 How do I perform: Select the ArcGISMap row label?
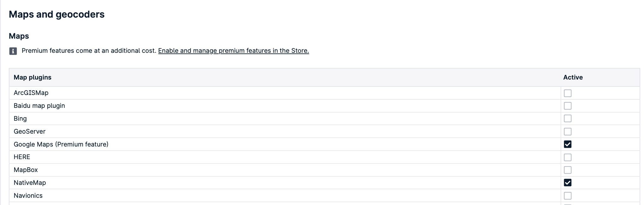tap(31, 93)
